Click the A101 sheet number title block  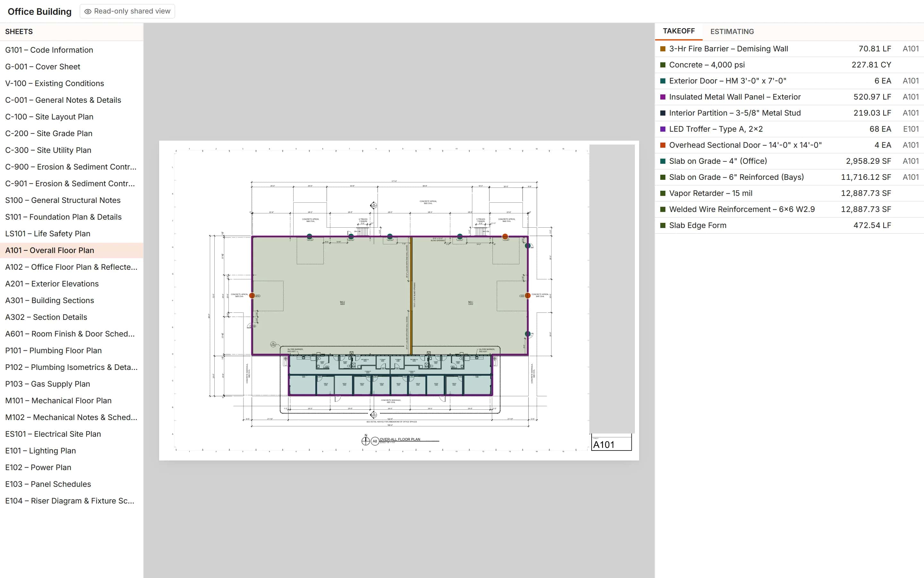(x=611, y=444)
